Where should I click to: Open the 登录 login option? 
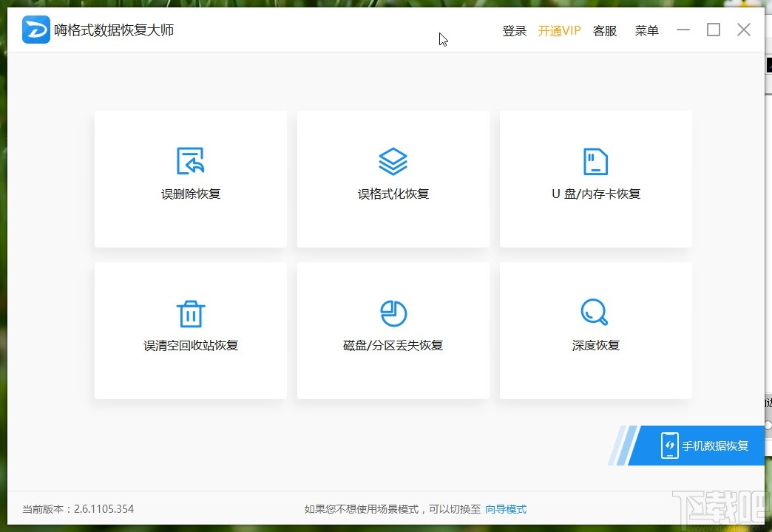(x=515, y=30)
